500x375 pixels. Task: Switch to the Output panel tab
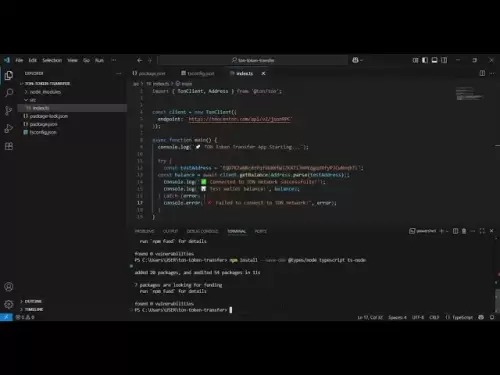pos(170,231)
